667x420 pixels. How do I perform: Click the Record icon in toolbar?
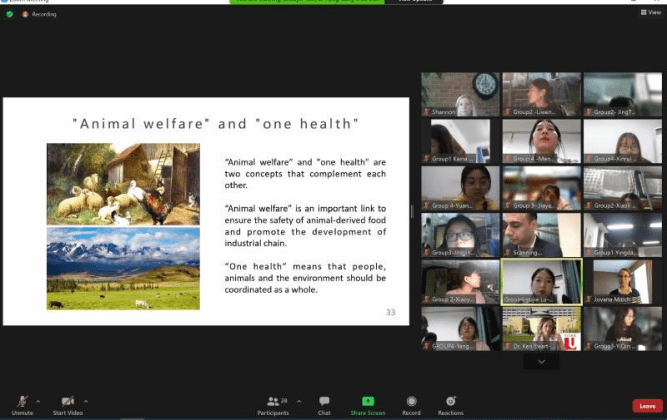point(411,402)
